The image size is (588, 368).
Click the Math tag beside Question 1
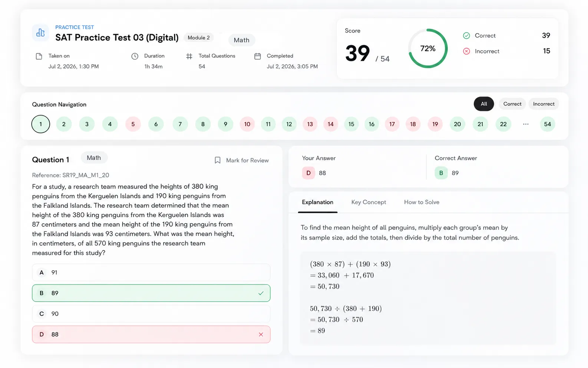94,158
